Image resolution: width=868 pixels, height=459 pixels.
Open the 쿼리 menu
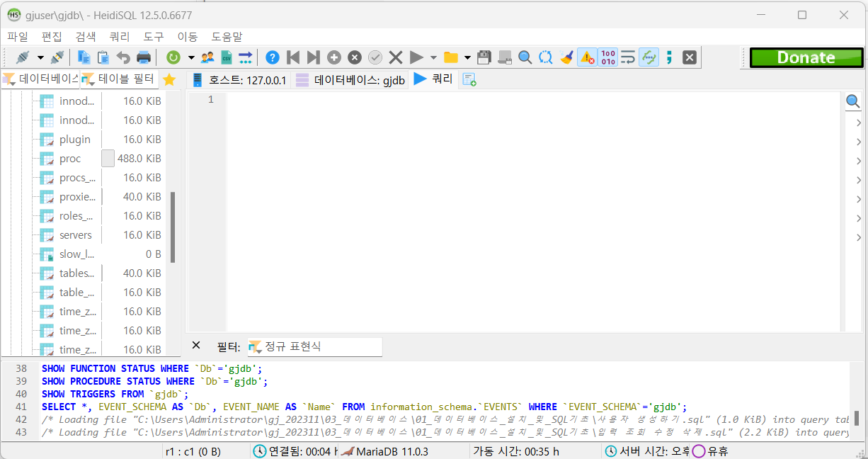[120, 36]
